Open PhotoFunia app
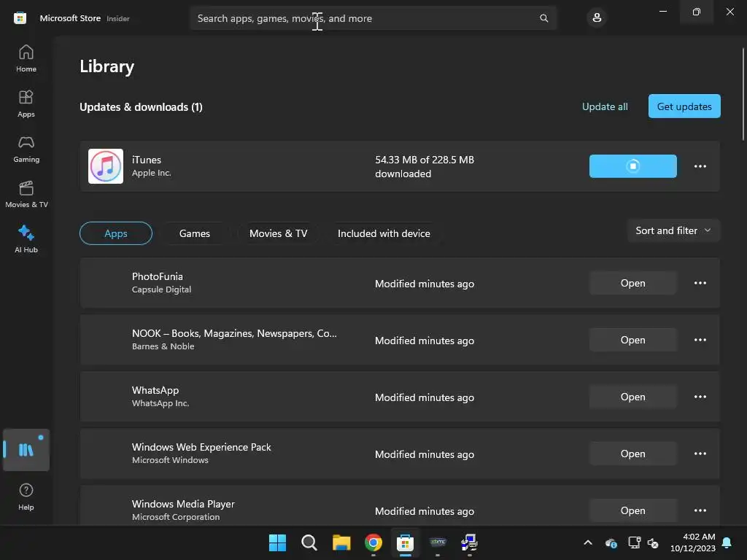Viewport: 747px width, 560px height. 632,283
